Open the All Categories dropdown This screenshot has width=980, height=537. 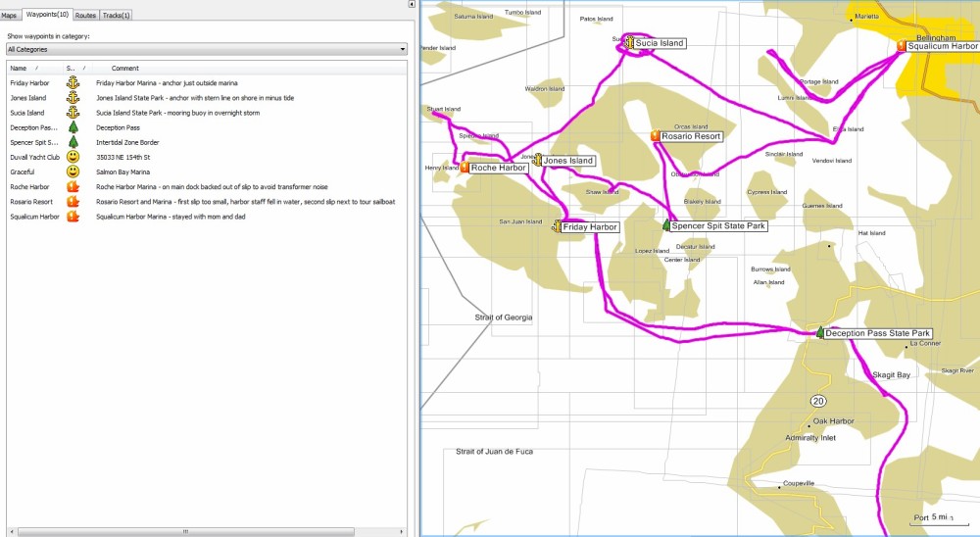click(x=206, y=49)
